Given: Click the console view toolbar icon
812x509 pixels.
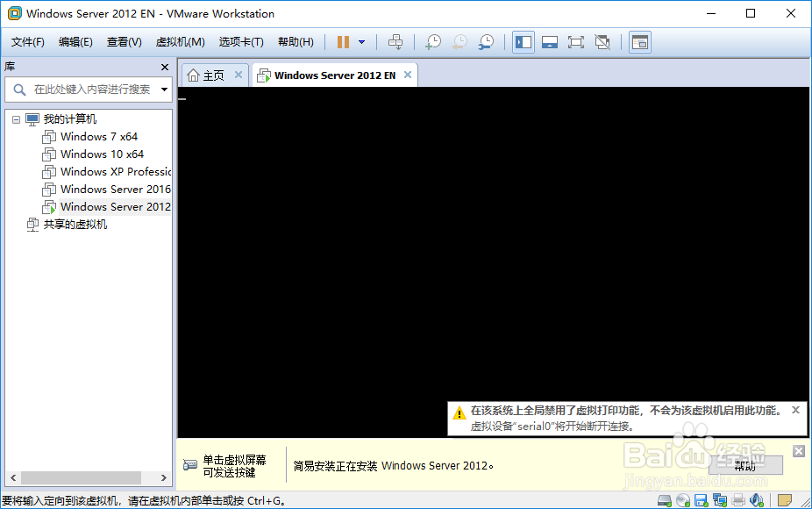Looking at the screenshot, I should 640,42.
